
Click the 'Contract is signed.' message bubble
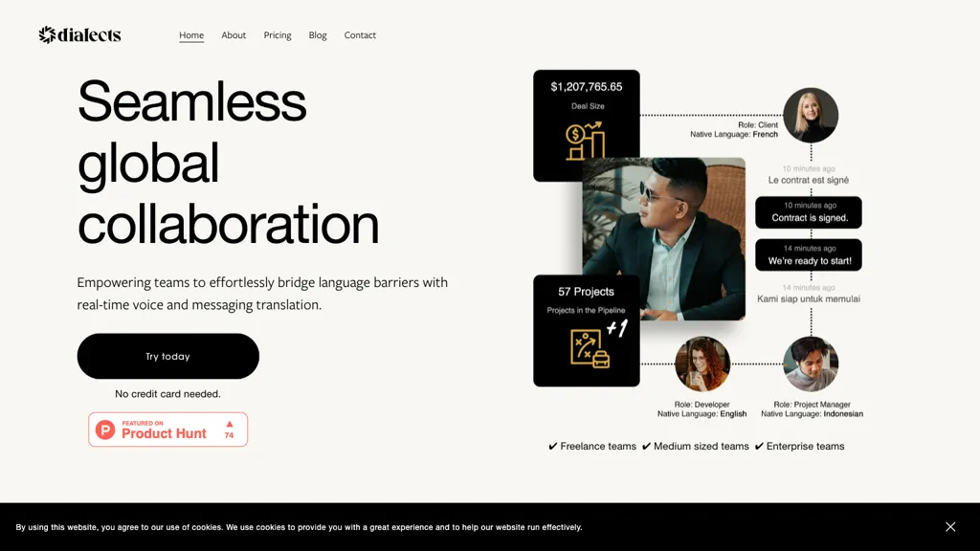point(808,212)
